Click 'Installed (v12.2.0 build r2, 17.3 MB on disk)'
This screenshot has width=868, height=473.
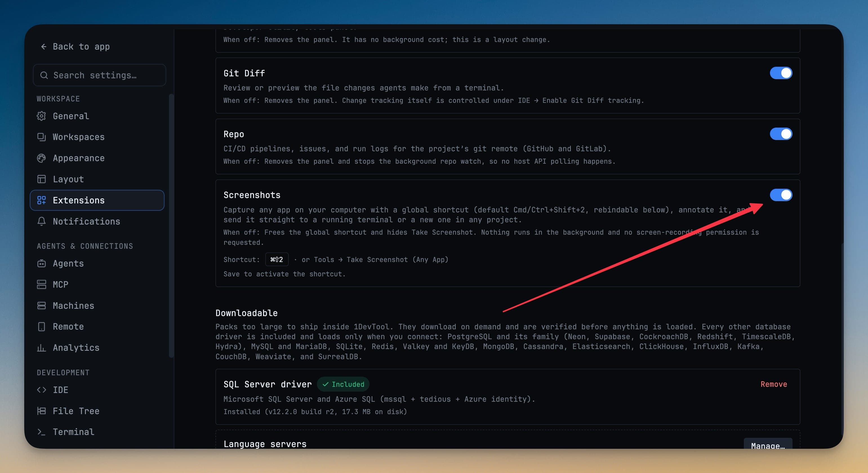click(315, 412)
